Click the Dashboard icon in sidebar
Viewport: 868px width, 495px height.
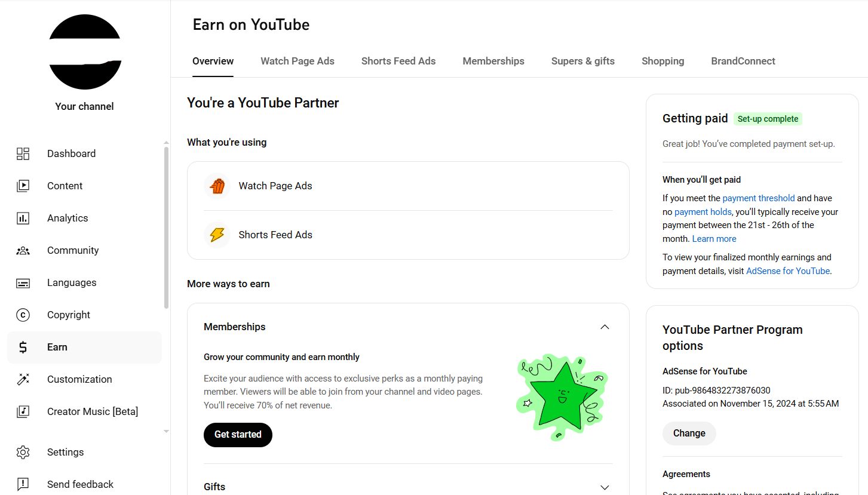click(x=23, y=154)
